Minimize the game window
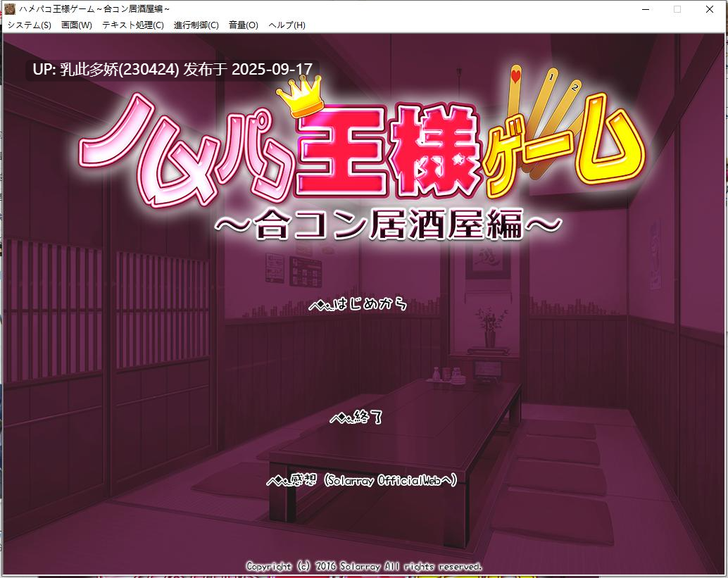 coord(646,9)
